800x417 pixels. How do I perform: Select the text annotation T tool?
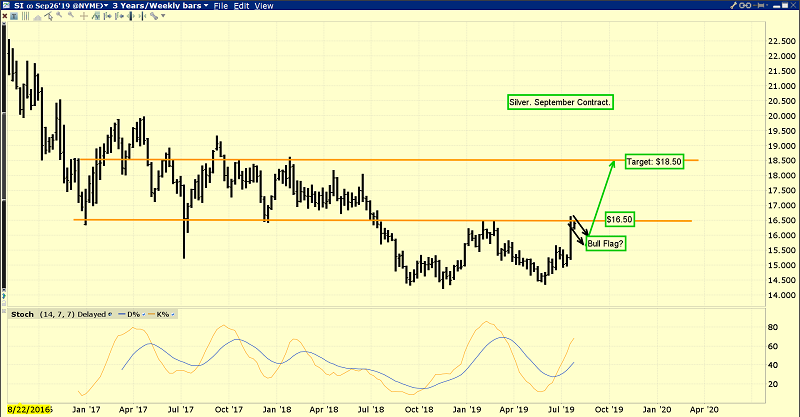coord(14,16)
